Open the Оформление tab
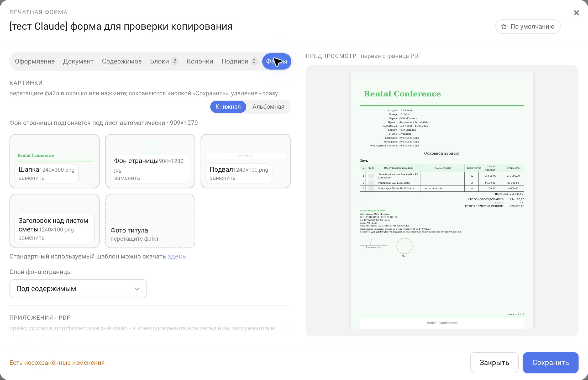588x380 pixels. pos(35,61)
